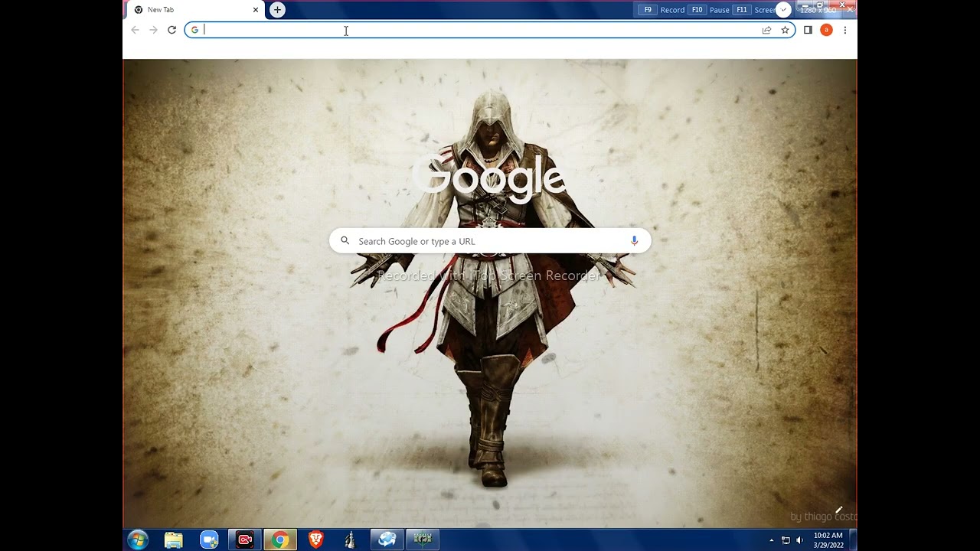Open the green icon taskbar app

(423, 540)
